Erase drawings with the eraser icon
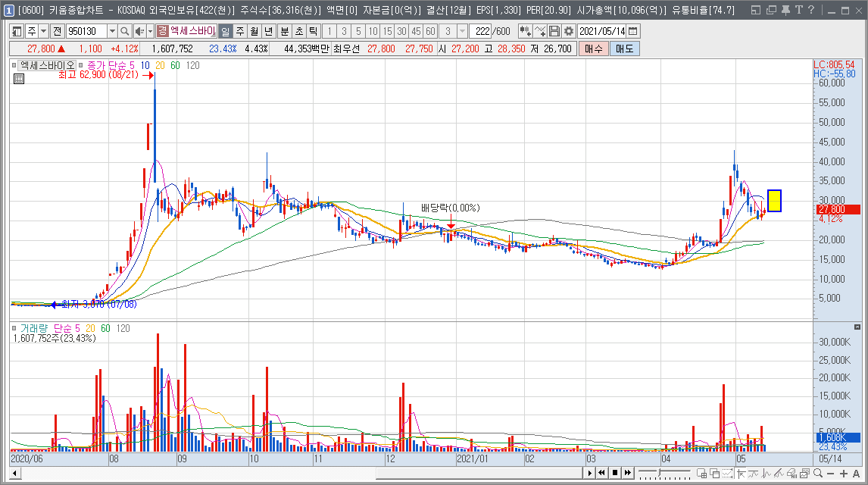The width and height of the screenshot is (868, 485). [x=792, y=474]
